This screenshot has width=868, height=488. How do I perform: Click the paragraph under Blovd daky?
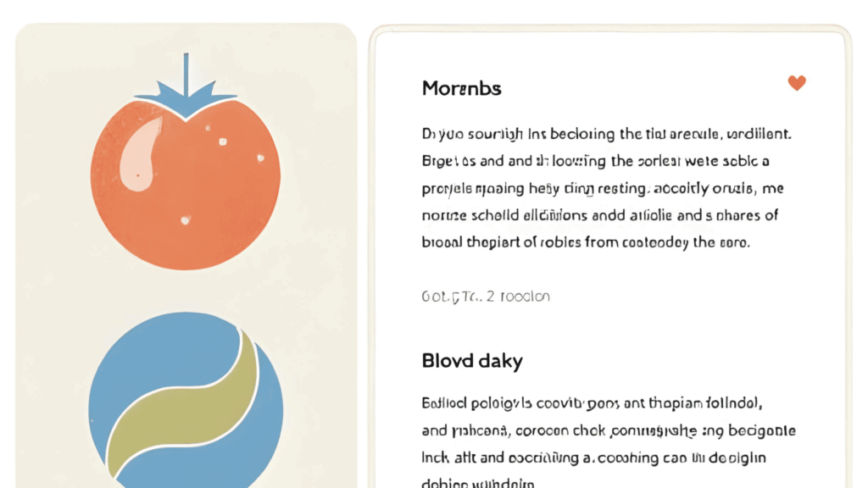tap(609, 444)
